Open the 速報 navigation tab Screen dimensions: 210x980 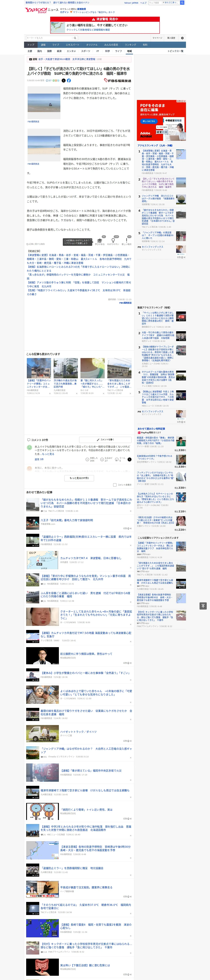point(43,45)
